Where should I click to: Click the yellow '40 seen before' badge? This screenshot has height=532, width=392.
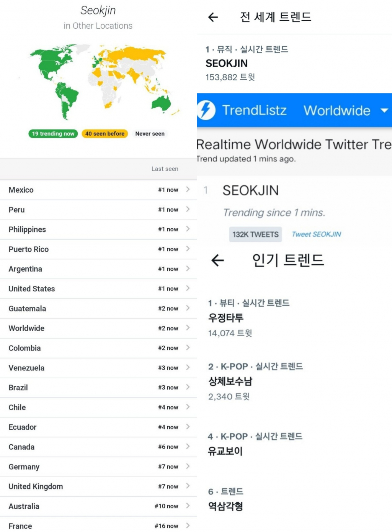[x=105, y=134]
